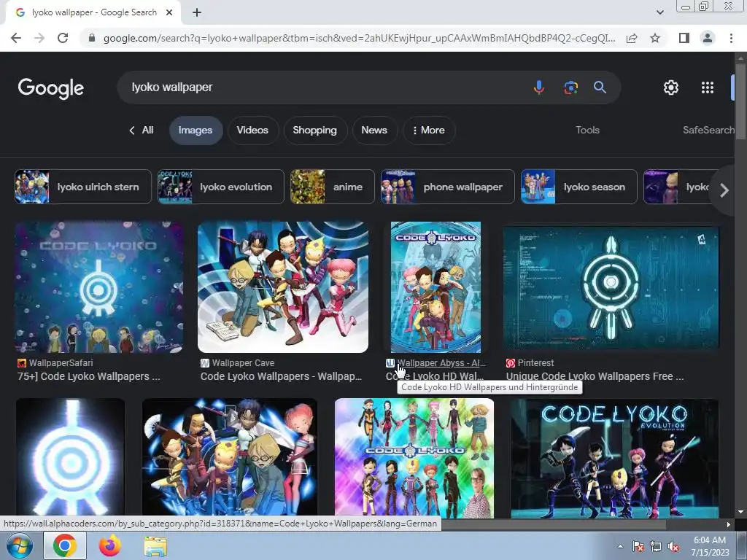Expand the More search options
The width and height of the screenshot is (747, 560).
(x=429, y=131)
